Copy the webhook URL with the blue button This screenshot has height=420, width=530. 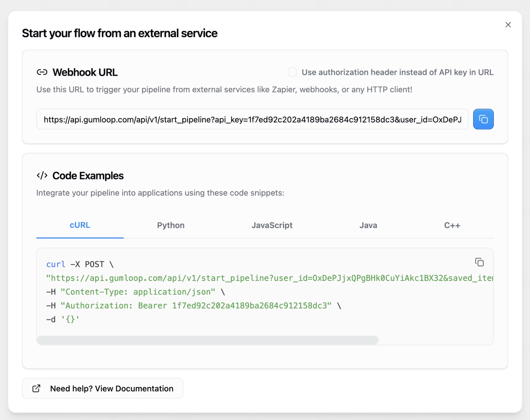point(483,119)
